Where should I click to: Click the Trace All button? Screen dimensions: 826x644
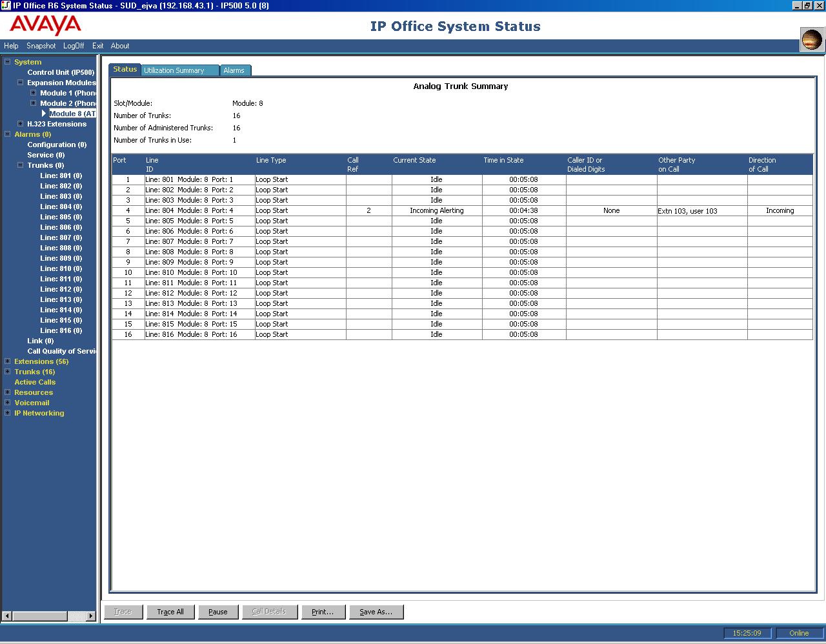(170, 612)
